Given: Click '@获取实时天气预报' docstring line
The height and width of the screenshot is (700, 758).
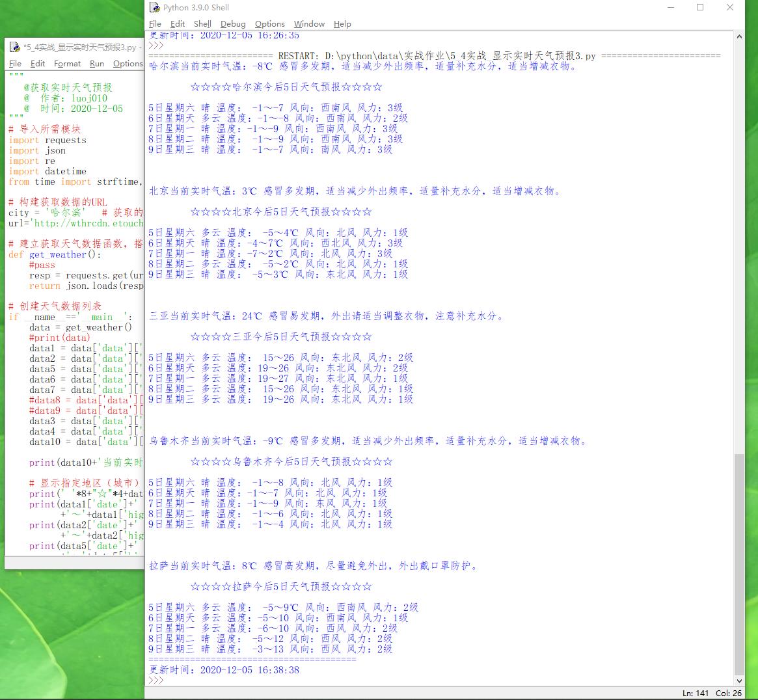Looking at the screenshot, I should pyautogui.click(x=68, y=87).
